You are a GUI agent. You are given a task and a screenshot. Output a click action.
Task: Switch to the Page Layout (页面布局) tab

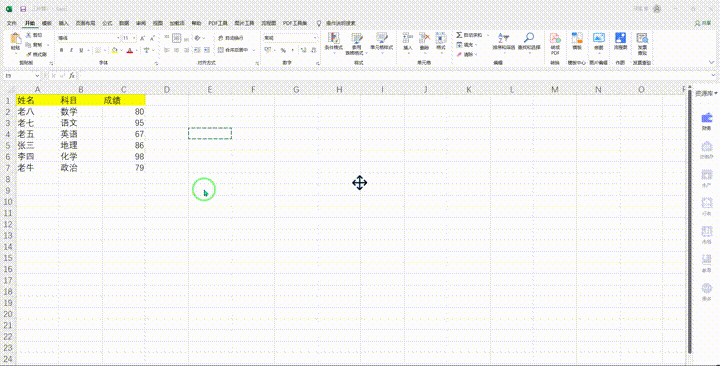85,23
